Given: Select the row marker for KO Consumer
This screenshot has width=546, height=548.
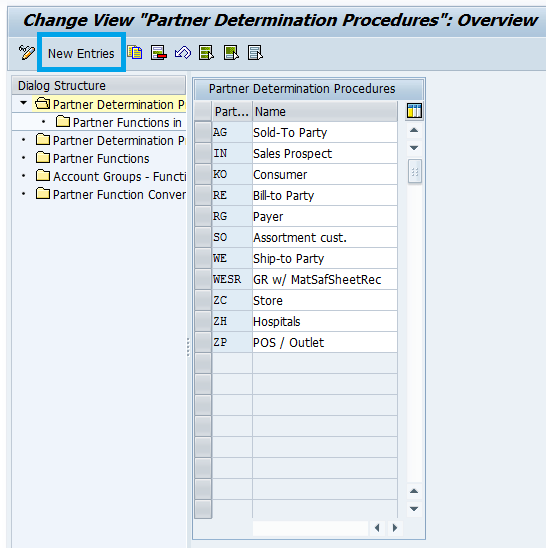Looking at the screenshot, I should [x=203, y=174].
